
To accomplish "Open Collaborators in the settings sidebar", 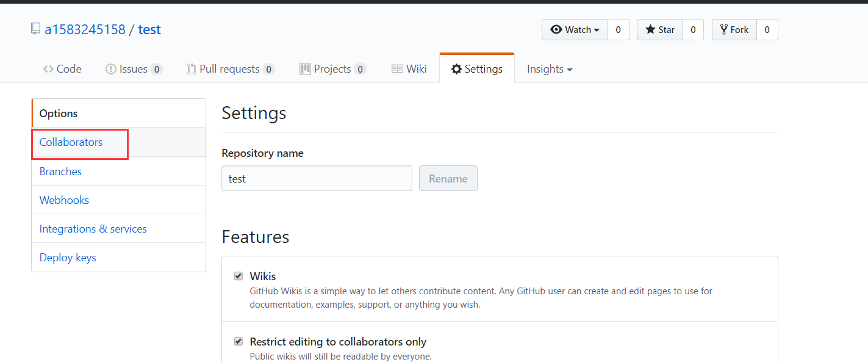I will point(71,142).
